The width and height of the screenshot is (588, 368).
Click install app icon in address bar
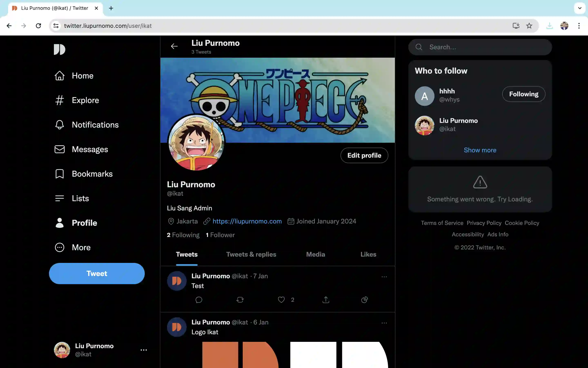pos(516,26)
